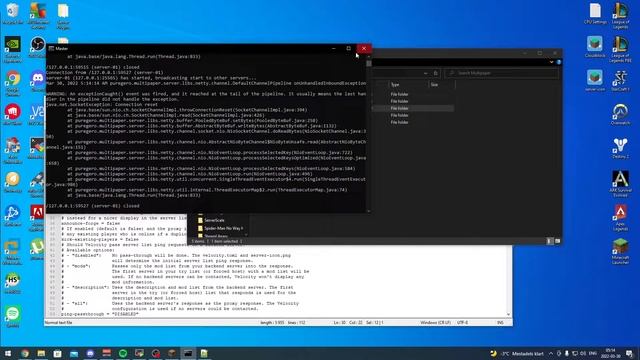Open ARK Survival Evolved shortcut
Viewport: 640px width, 360px height.
point(620,184)
